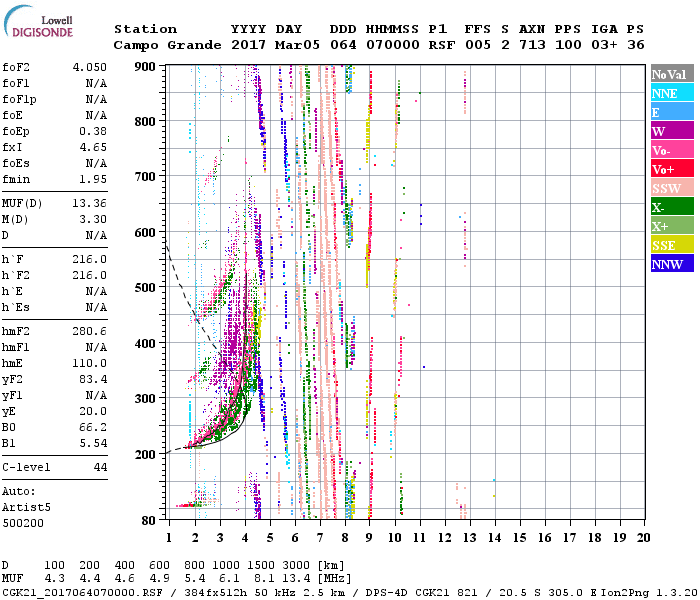The image size is (700, 600).
Task: Click the RSF value under P1
Action: tap(442, 45)
